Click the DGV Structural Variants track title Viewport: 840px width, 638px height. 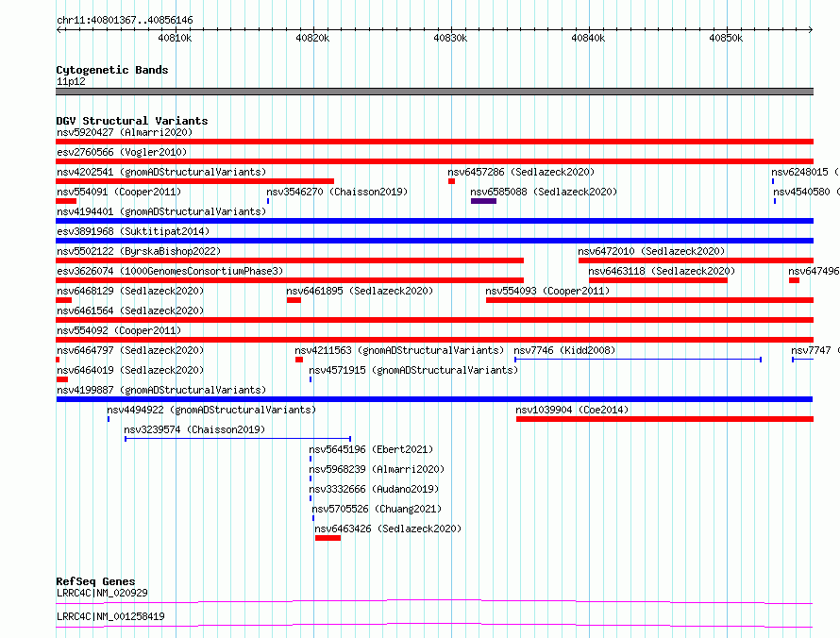click(x=132, y=121)
